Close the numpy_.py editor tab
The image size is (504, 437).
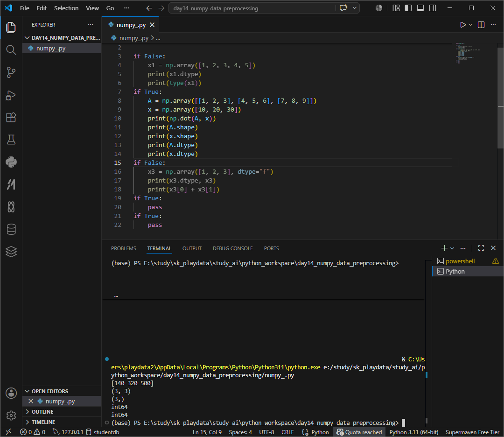click(152, 25)
